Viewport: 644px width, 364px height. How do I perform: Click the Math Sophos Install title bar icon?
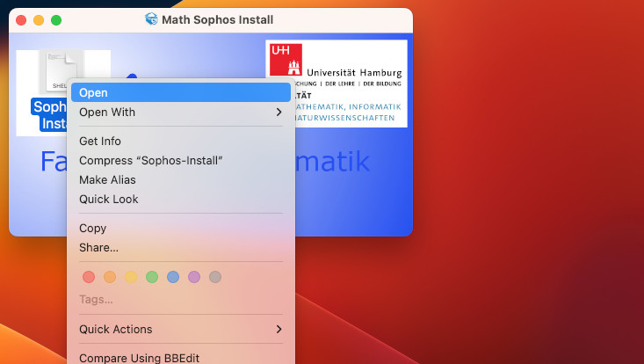pyautogui.click(x=151, y=18)
